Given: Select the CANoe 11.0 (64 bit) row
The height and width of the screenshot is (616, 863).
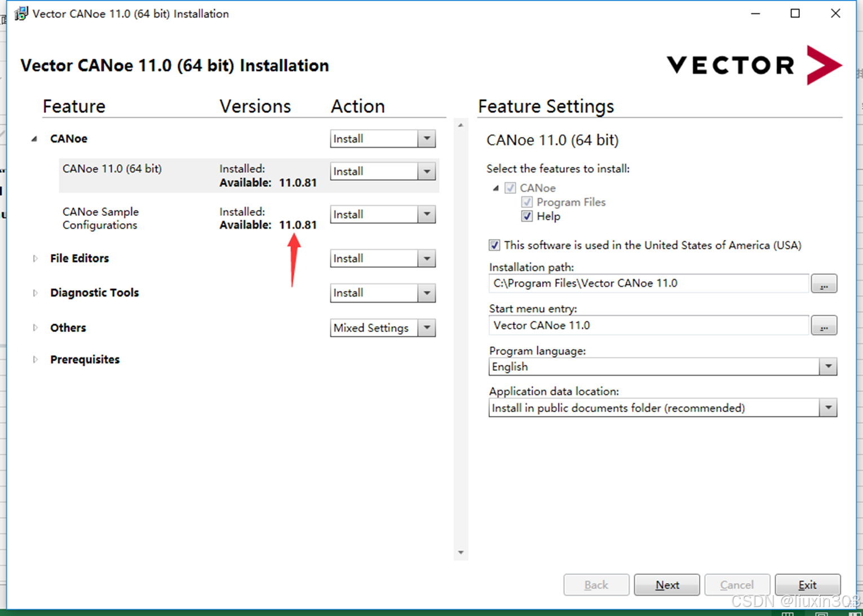Looking at the screenshot, I should (249, 175).
